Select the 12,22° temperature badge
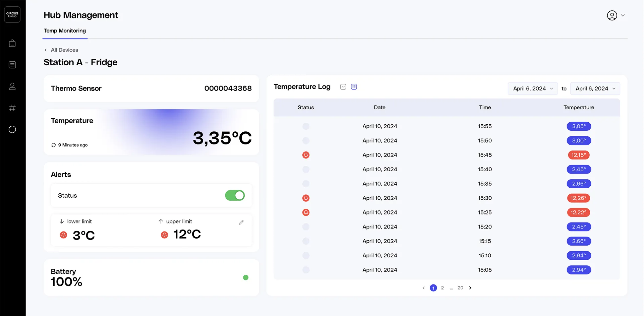 (x=579, y=212)
